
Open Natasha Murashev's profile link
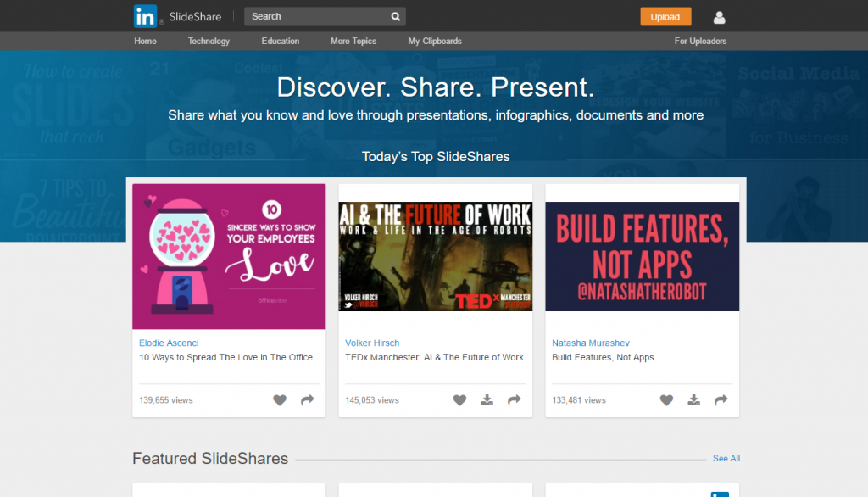[x=591, y=343]
